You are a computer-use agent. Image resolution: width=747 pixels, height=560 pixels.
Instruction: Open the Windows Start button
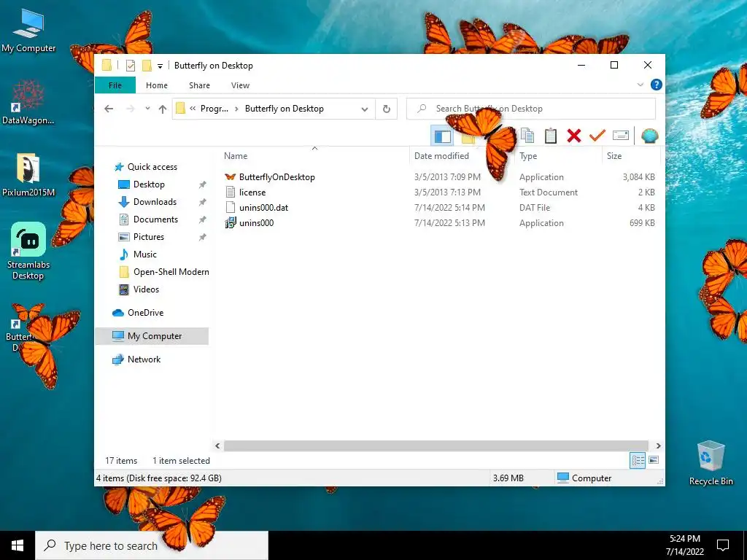point(18,545)
